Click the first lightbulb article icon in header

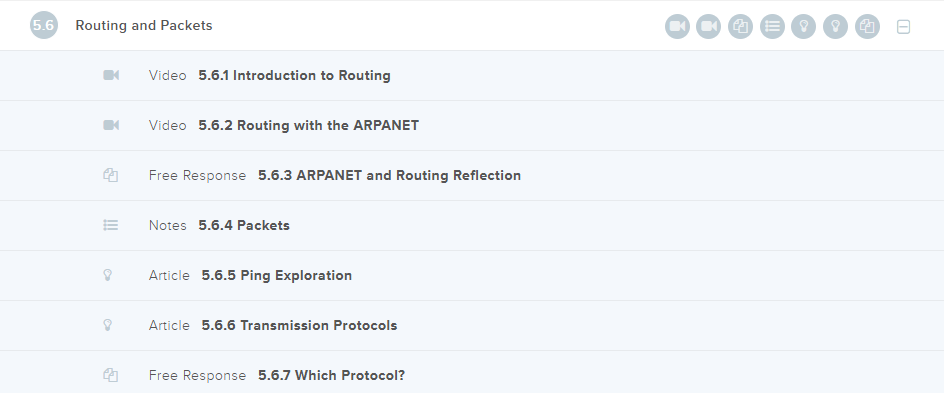tap(803, 26)
